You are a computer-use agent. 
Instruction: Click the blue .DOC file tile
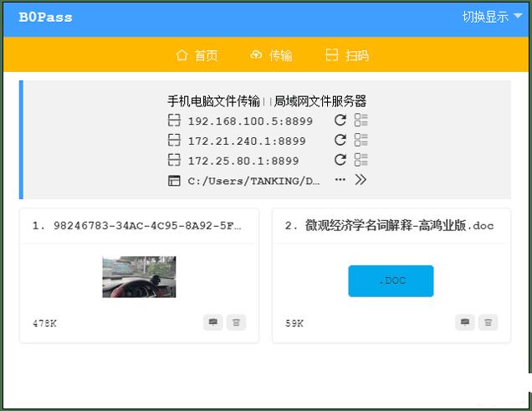391,281
